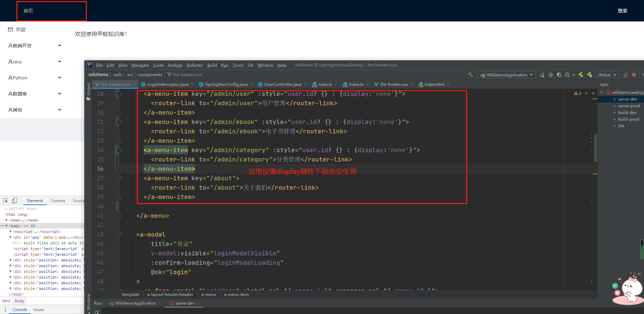
Task: Open the Git menu
Action: (251, 65)
